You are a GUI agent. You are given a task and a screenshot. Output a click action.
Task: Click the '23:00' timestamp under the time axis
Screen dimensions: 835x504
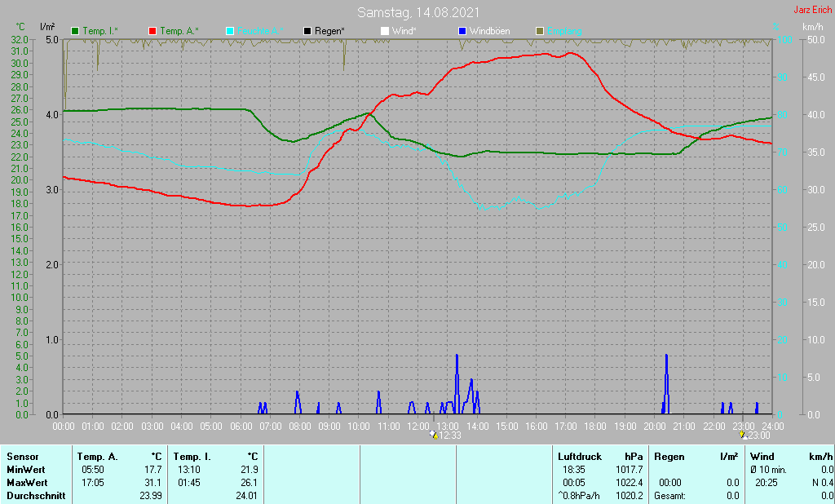coord(759,435)
